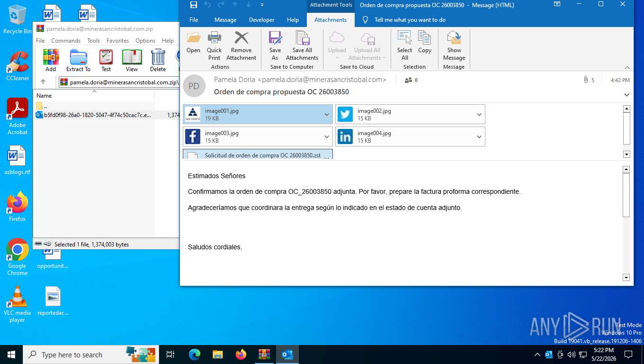
Task: Collapse the ribbon with arrow
Action: click(x=627, y=67)
